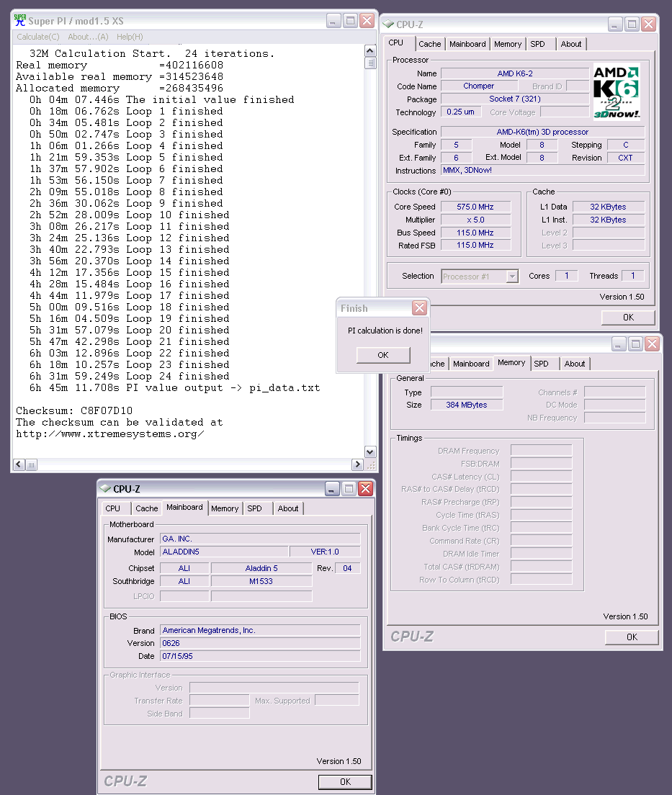Screen dimensions: 672x795
Task: Click the AMD K6-2 3DNow! logo
Action: click(617, 91)
